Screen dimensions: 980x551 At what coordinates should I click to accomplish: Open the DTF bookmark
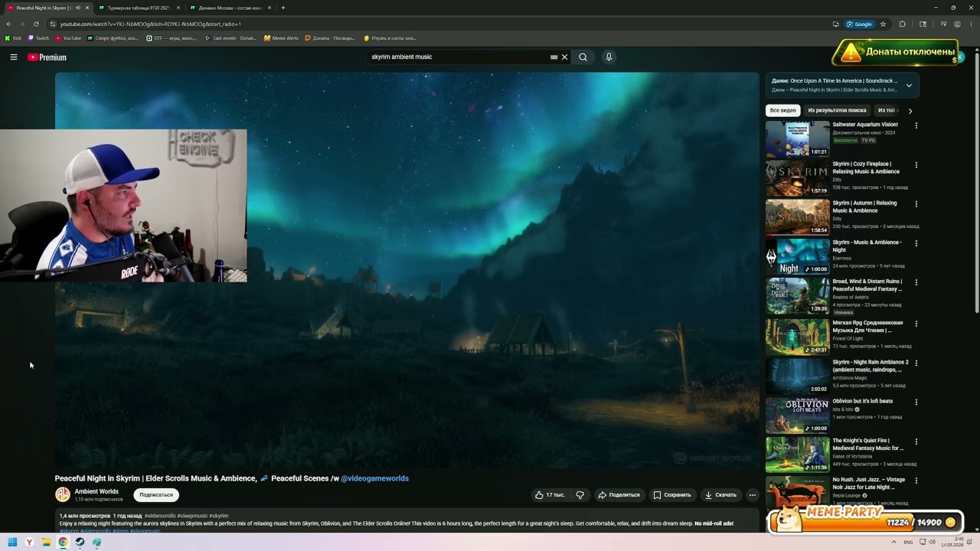point(173,37)
